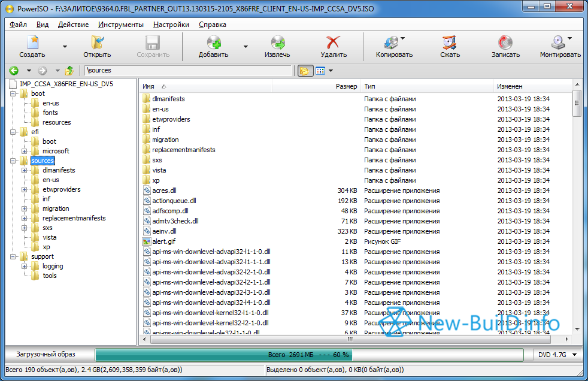Screen dimensions: 588x381
Task: Open the view mode dropdown arrow
Action: point(331,71)
